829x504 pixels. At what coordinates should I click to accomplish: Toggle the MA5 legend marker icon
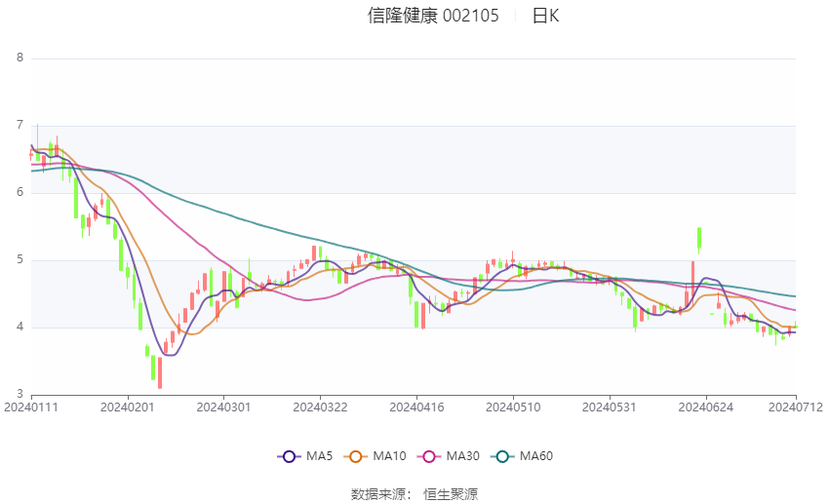pos(290,456)
